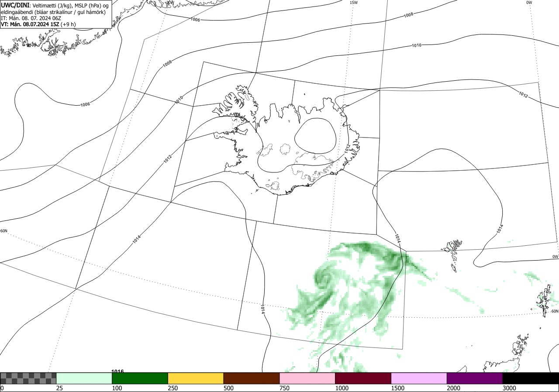Image resolution: width=559 pixels, height=392 pixels.
Task: Click the "VT: Mán. 08.07.2024 15Z (+9 h)" line
Action: pos(38,24)
